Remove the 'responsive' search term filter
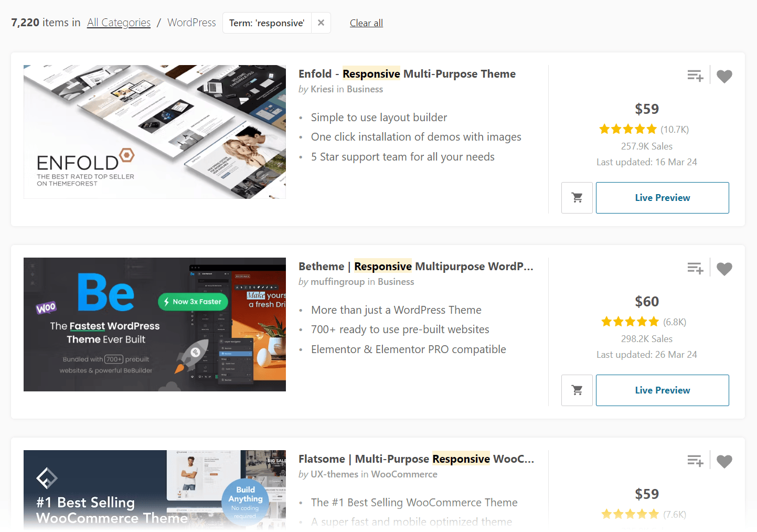The image size is (757, 532). click(x=321, y=23)
